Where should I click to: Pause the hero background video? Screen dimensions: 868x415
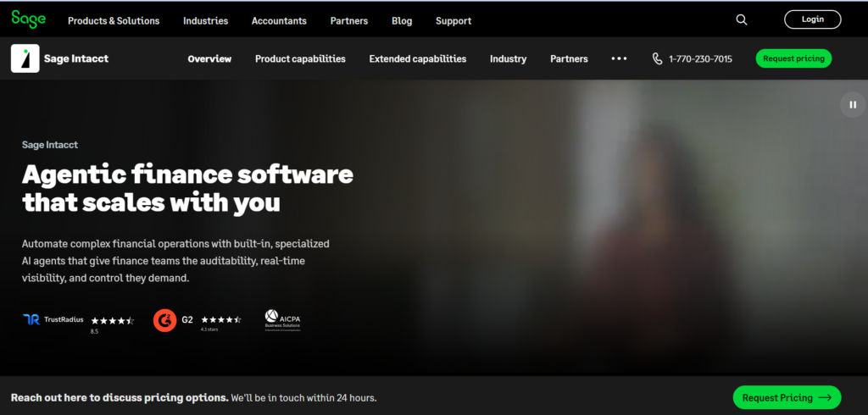click(x=853, y=104)
